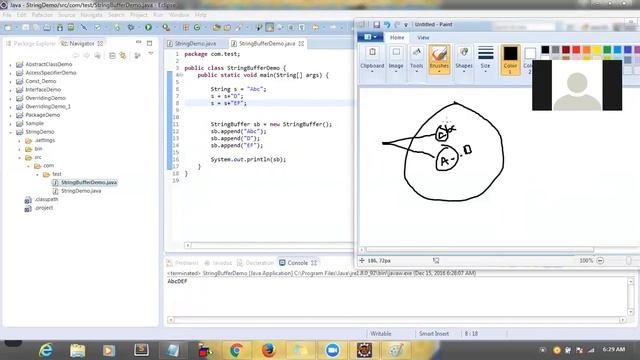Open the Navigator view menu triangle
Screen dimensions: 640x360
pyautogui.click(x=151, y=54)
